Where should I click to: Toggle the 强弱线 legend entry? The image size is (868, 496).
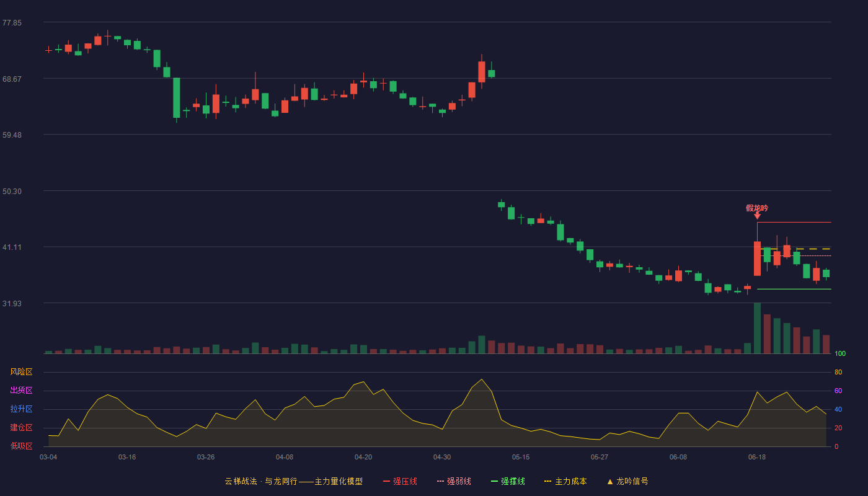point(454,481)
